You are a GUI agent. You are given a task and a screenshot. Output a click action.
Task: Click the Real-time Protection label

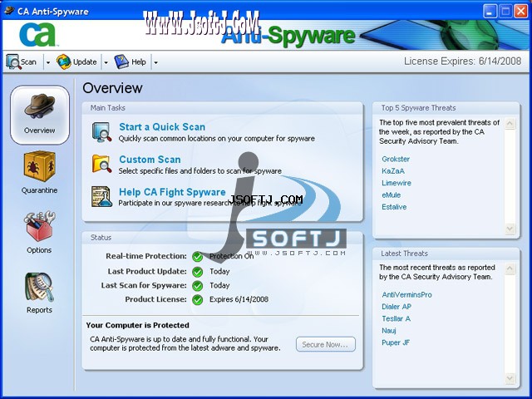[x=146, y=256]
